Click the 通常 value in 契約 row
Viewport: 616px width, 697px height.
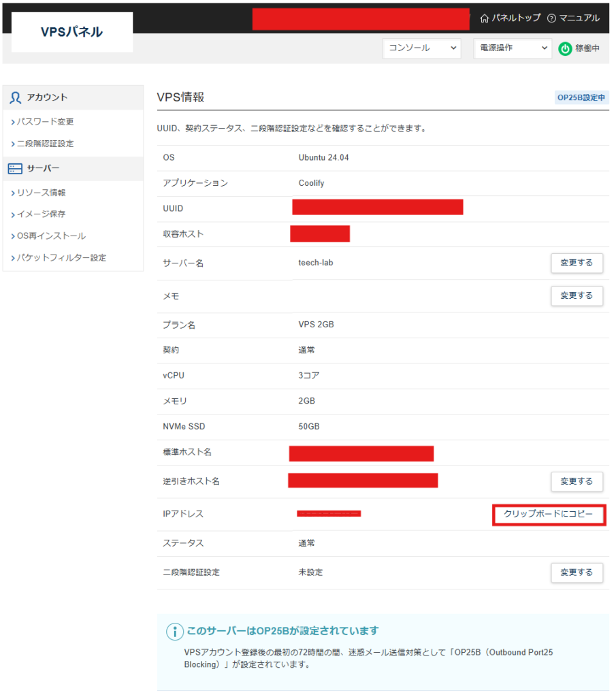coord(307,351)
